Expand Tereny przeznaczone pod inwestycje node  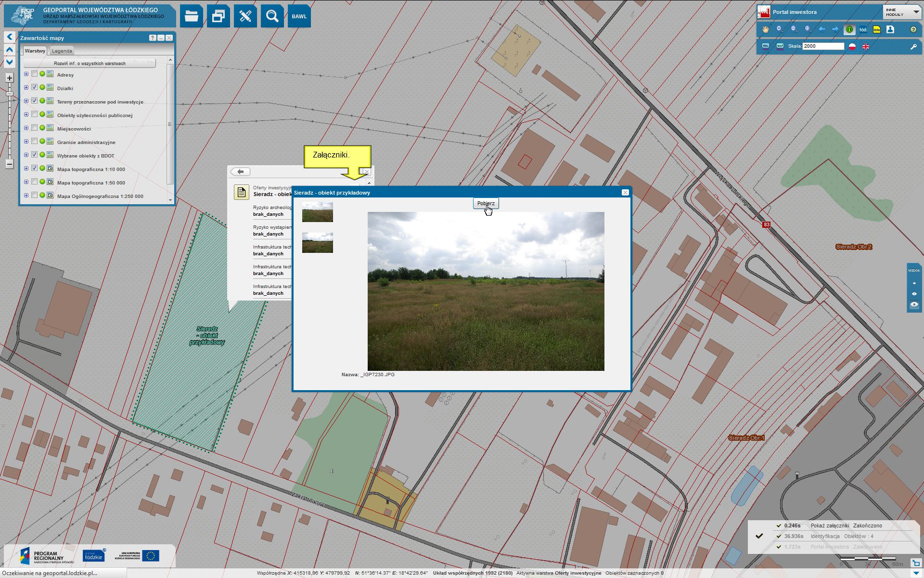pos(26,101)
